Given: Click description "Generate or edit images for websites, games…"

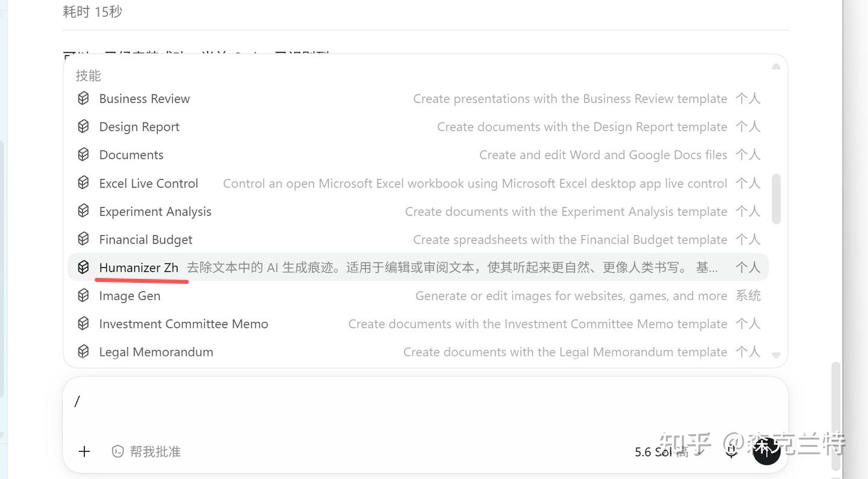Looking at the screenshot, I should click(x=571, y=296).
